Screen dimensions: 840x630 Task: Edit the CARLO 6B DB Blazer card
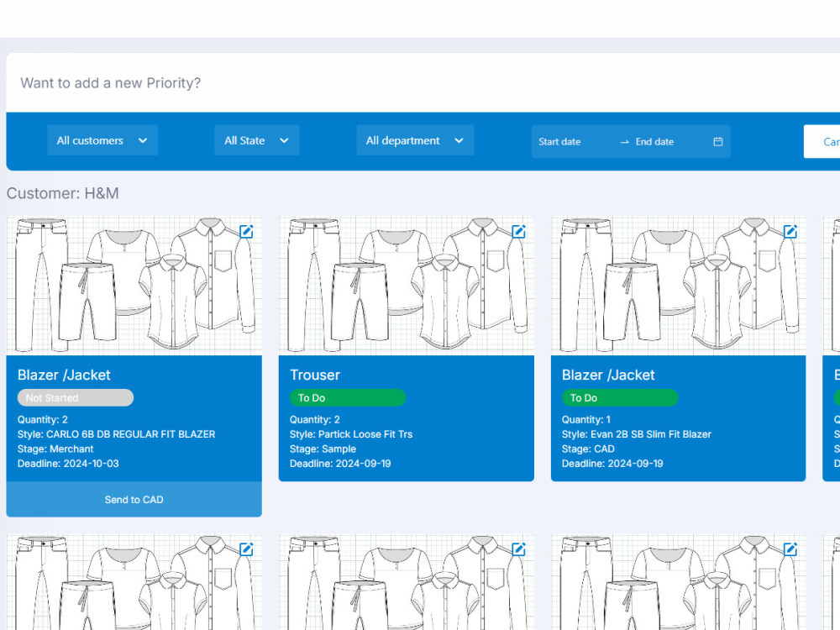[x=246, y=232]
